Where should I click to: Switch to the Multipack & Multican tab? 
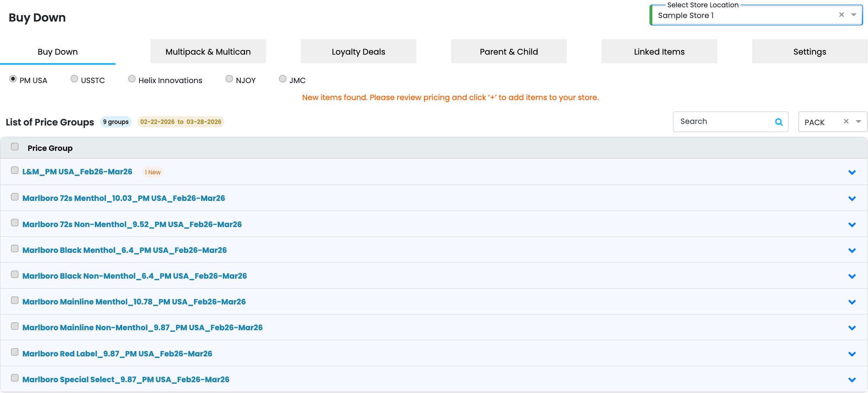coord(208,52)
